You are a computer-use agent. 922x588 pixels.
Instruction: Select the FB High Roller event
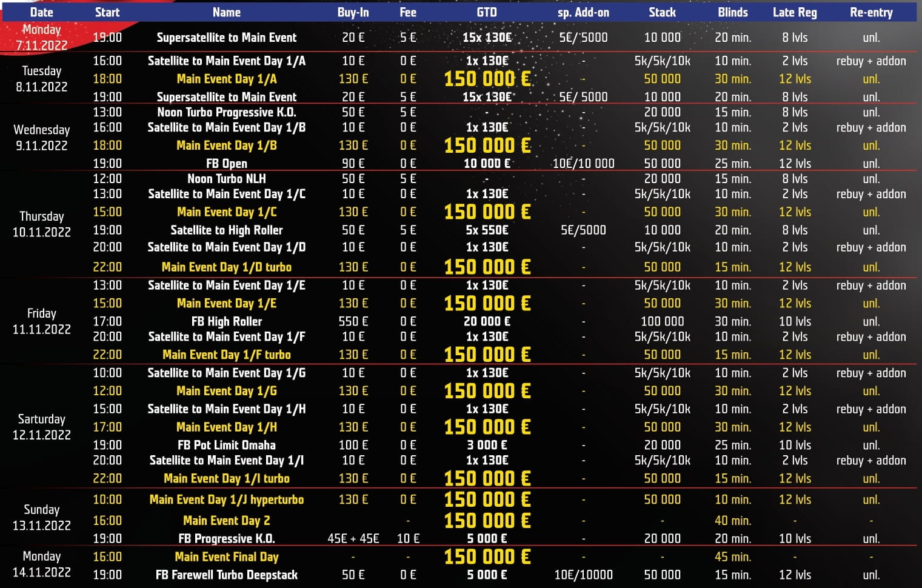(226, 321)
